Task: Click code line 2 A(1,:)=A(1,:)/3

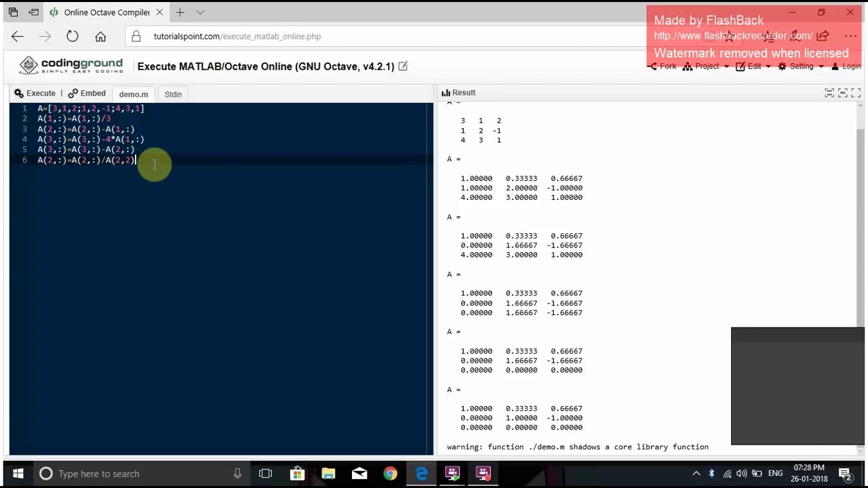Action: (74, 119)
